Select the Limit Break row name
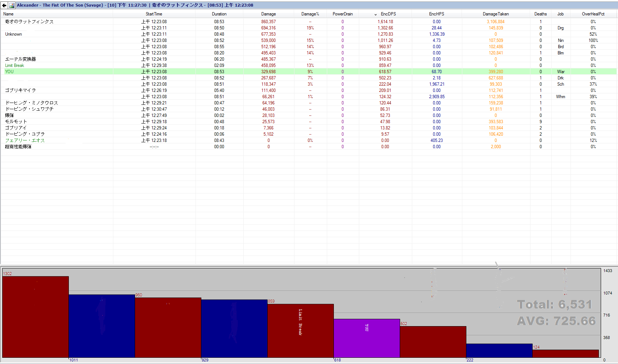The height and width of the screenshot is (364, 618). pyautogui.click(x=14, y=65)
